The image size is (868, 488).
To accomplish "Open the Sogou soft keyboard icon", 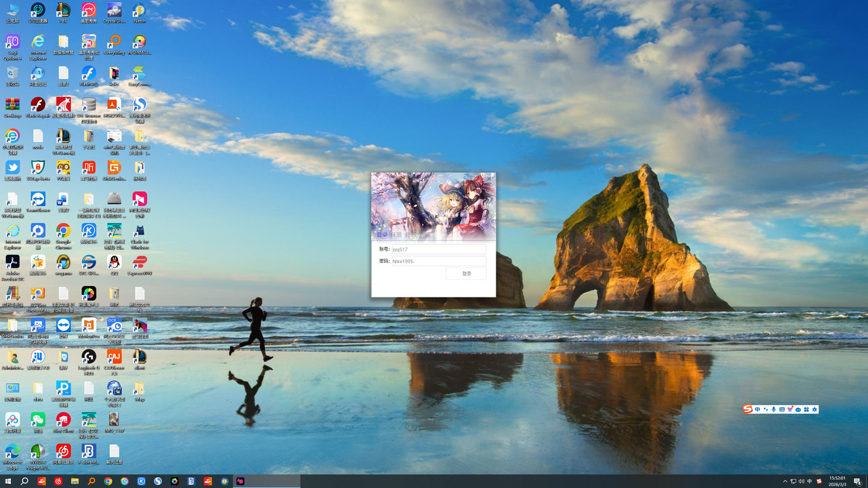I will point(782,409).
